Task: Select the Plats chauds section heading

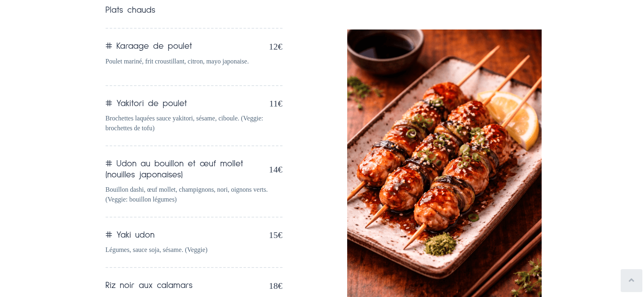Action: [x=130, y=10]
